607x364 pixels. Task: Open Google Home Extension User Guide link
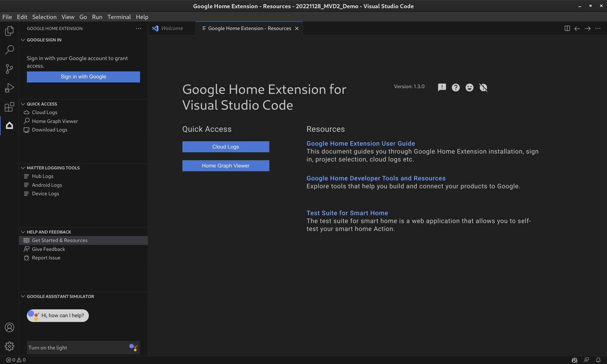(x=361, y=143)
